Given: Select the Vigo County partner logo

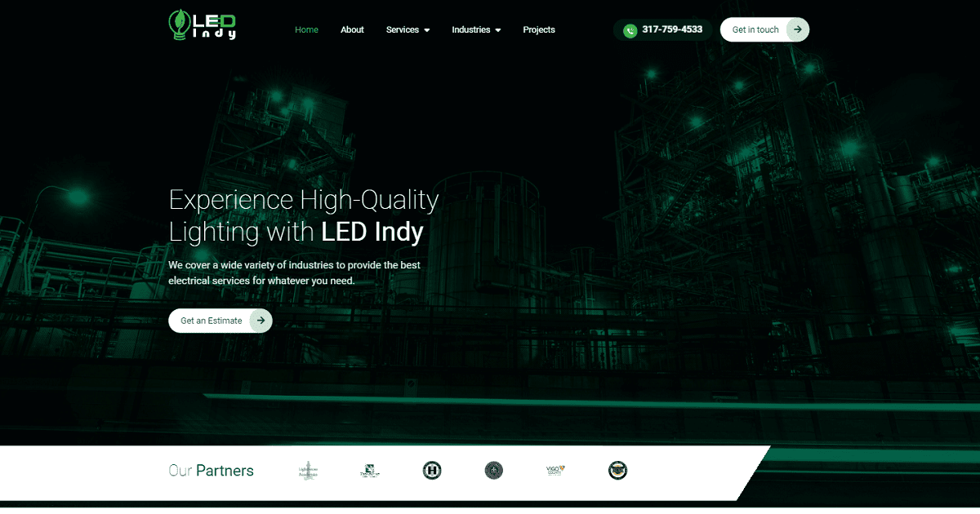Looking at the screenshot, I should (555, 470).
